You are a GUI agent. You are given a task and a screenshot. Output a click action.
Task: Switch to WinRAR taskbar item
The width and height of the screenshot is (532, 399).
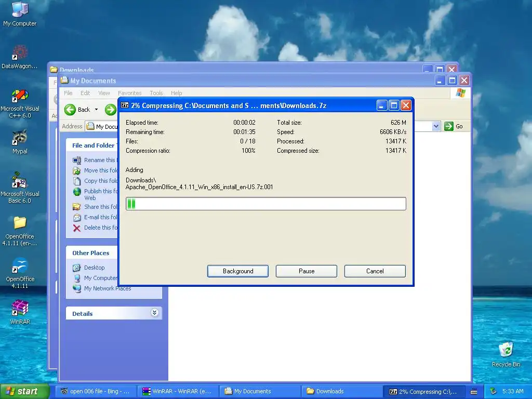coord(178,391)
